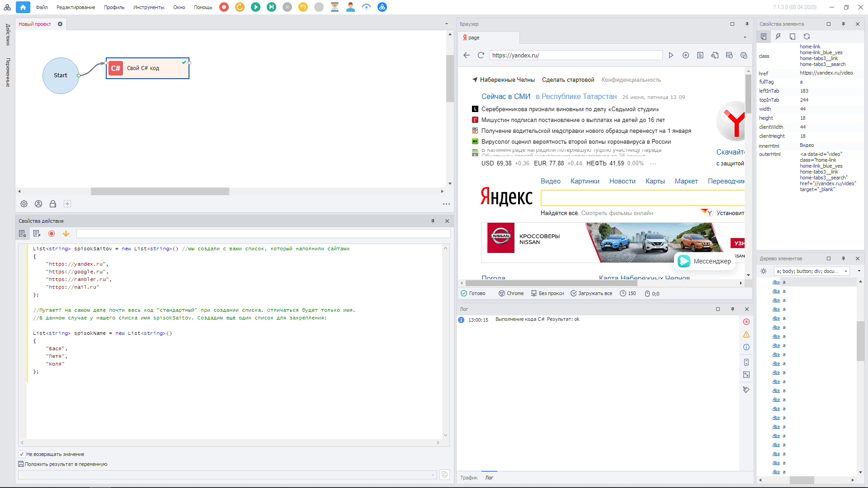Click the step-forward execution icon
868x488 pixels.
coord(271,7)
